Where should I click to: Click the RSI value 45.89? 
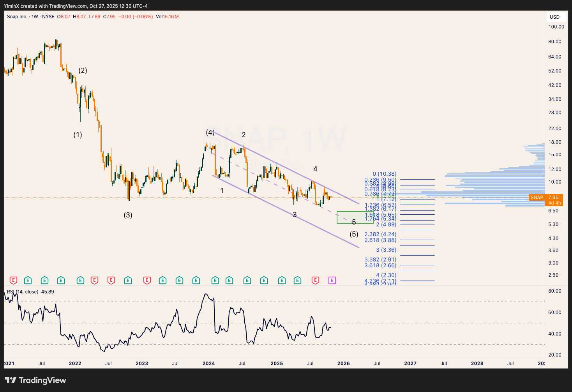click(x=48, y=292)
